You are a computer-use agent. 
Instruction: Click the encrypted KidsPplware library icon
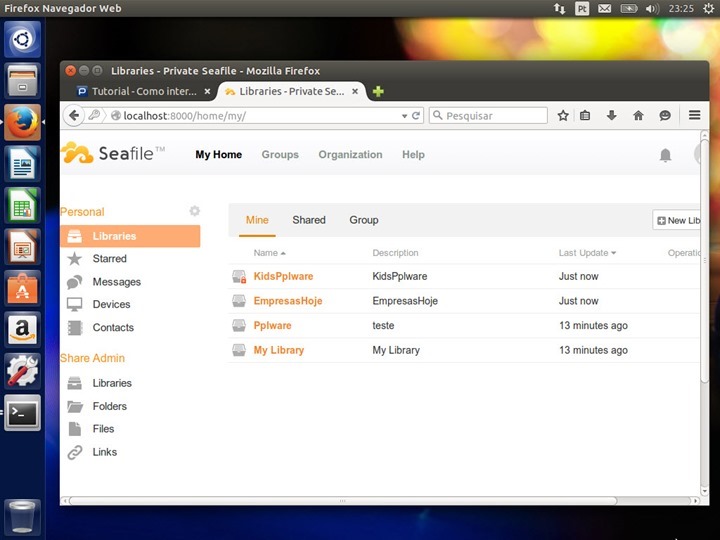pos(239,276)
